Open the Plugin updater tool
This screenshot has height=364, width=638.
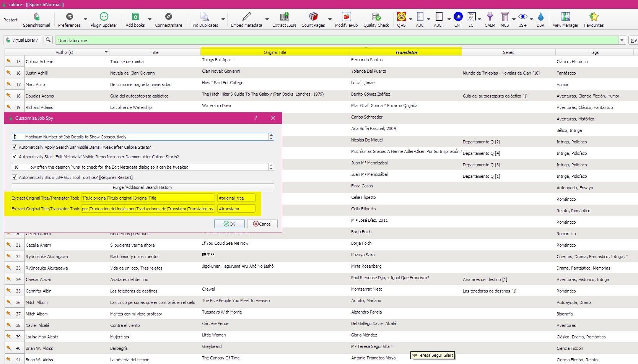pos(104,17)
